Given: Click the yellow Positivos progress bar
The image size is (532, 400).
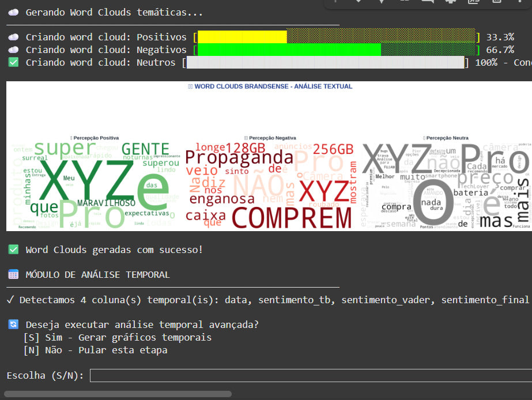Looking at the screenshot, I should 242,37.
